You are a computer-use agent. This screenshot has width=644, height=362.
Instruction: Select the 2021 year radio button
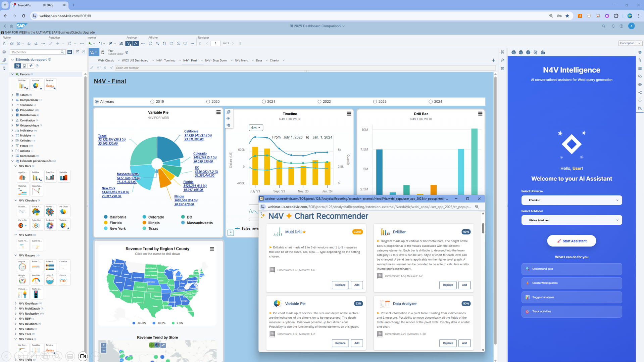pyautogui.click(x=264, y=101)
